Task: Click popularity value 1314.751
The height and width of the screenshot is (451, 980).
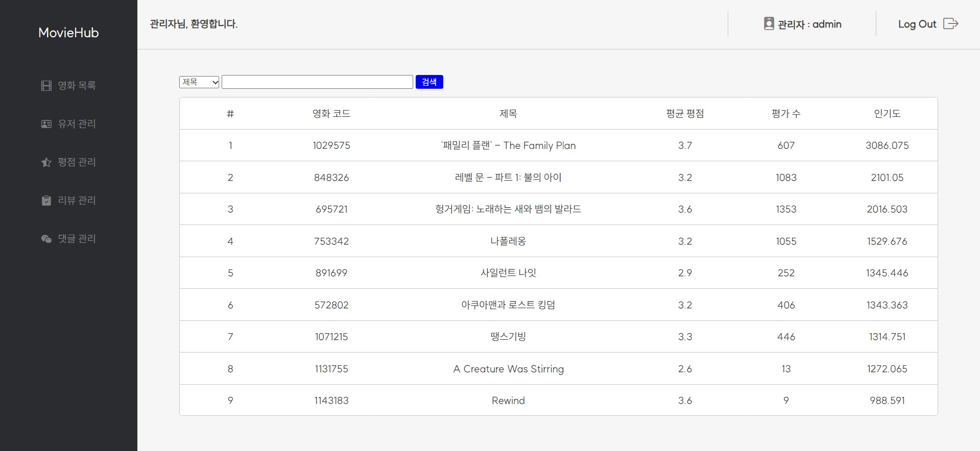Action: [x=887, y=337]
